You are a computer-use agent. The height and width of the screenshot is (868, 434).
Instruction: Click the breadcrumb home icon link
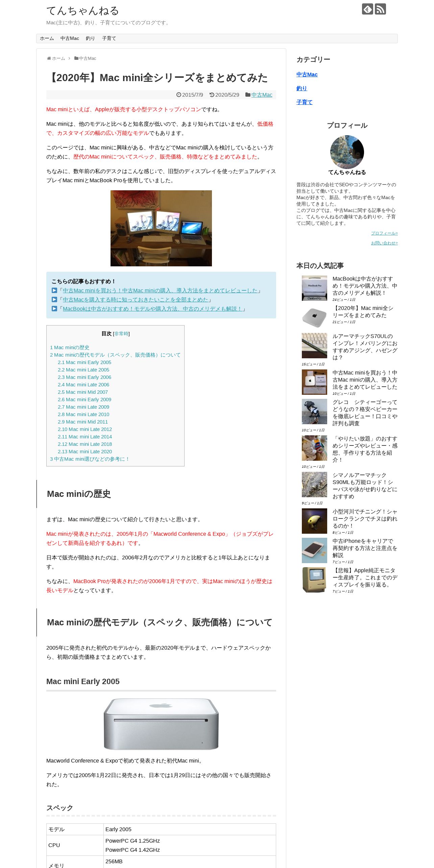(56, 58)
